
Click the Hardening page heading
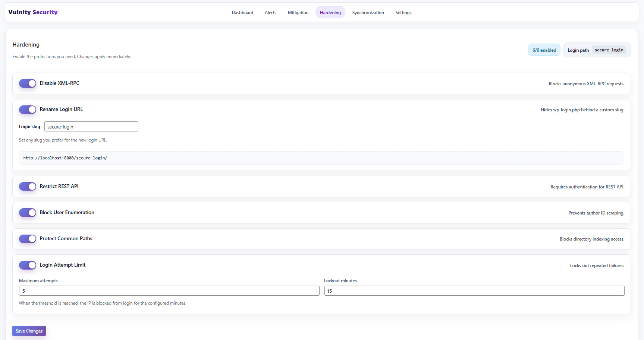(x=26, y=45)
